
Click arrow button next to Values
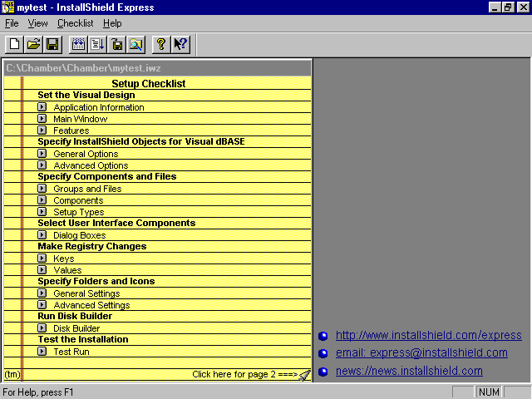(x=42, y=269)
